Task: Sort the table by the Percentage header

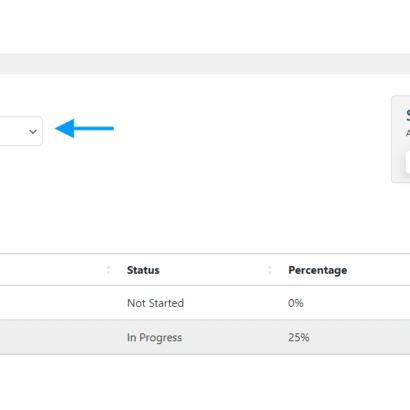Action: click(318, 270)
